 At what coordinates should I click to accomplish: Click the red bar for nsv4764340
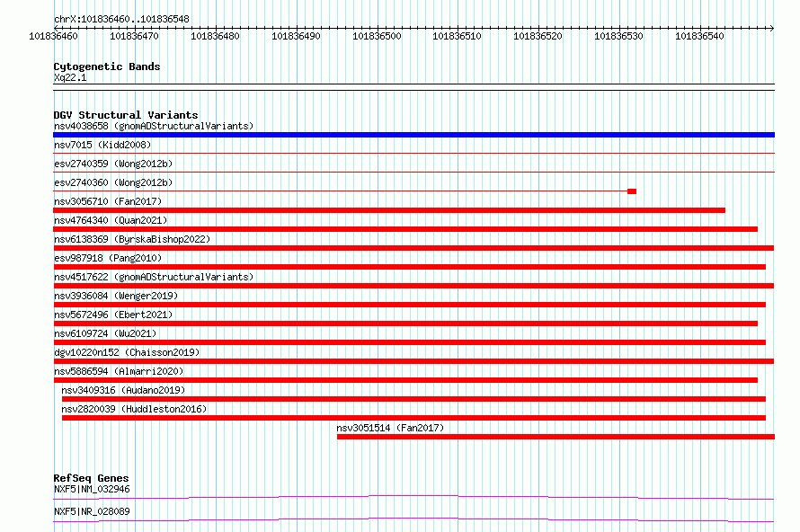(405, 229)
